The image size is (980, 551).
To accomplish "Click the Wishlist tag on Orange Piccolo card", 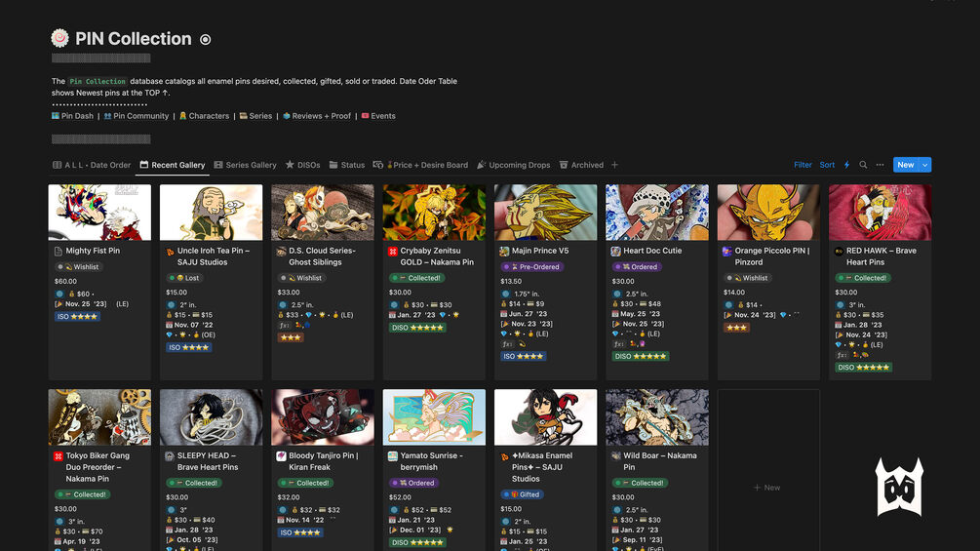I will click(748, 278).
